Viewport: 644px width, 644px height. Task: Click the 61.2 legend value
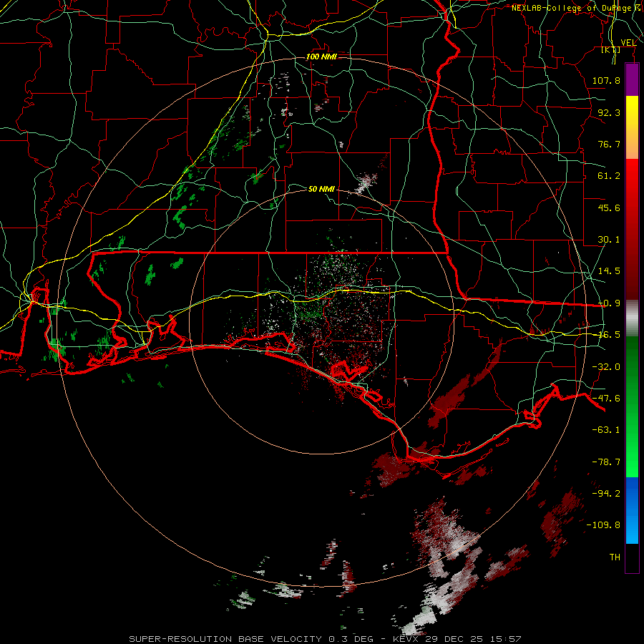click(x=609, y=176)
